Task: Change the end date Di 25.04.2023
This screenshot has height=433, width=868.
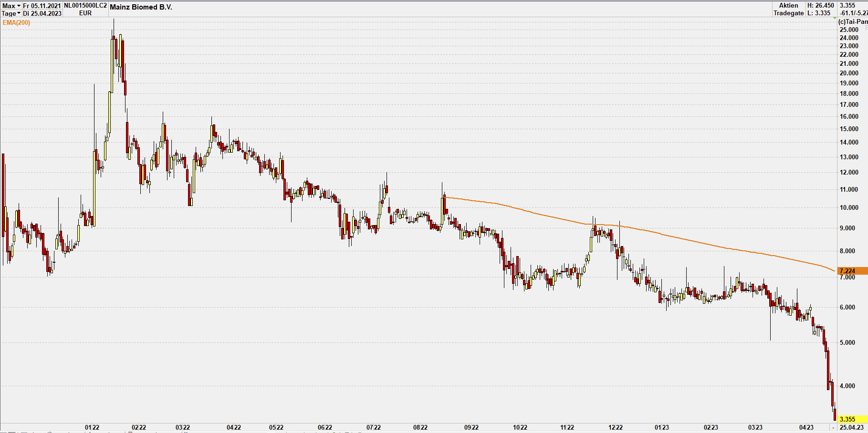Action: point(43,13)
